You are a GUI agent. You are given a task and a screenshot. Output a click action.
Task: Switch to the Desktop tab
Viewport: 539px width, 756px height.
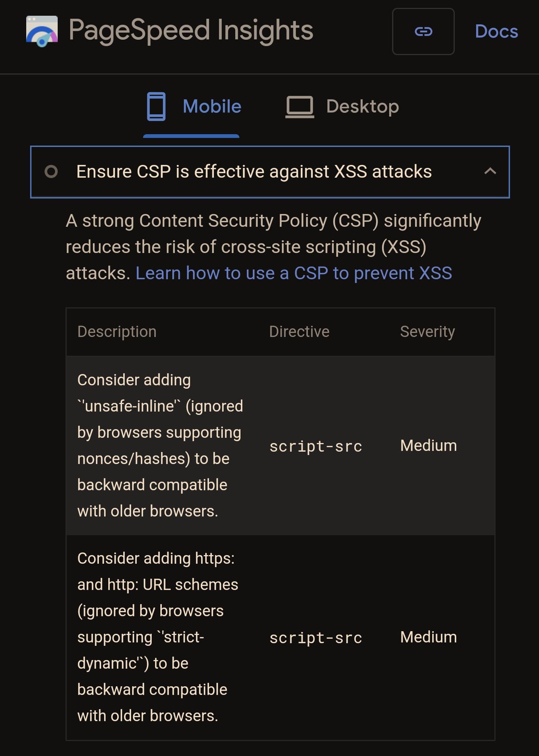(x=342, y=107)
